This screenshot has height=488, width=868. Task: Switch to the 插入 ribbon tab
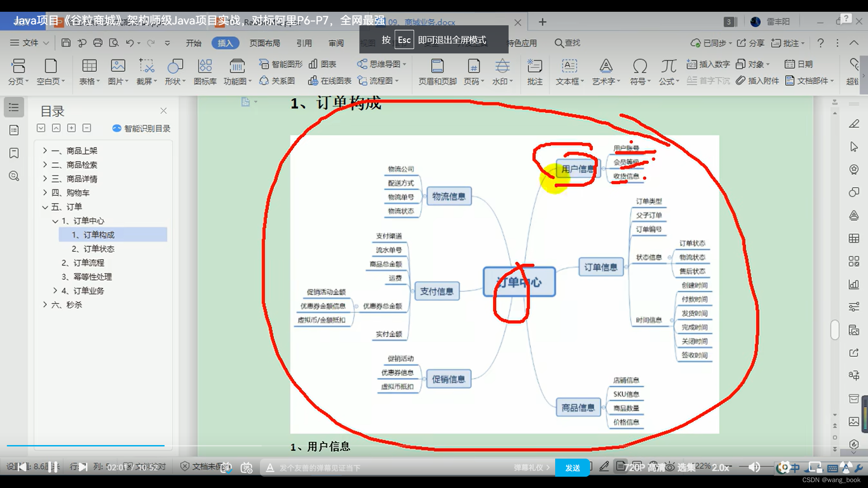coord(225,43)
